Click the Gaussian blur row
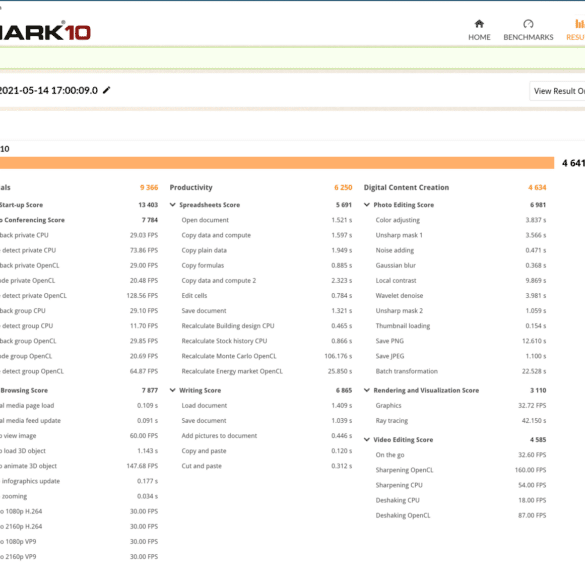This screenshot has height=585, width=585. point(461,265)
